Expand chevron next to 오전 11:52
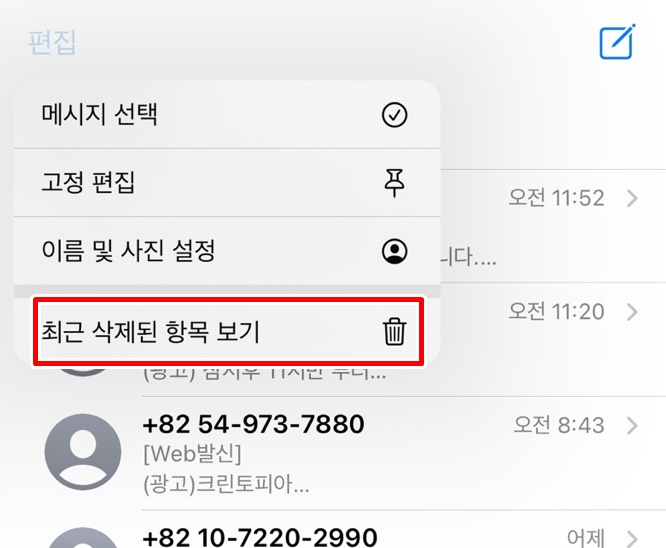Screen dimensions: 666x548 [x=632, y=198]
